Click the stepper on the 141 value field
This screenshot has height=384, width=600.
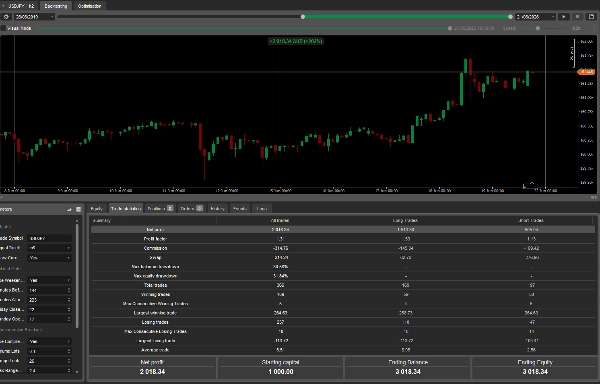[x=69, y=290]
